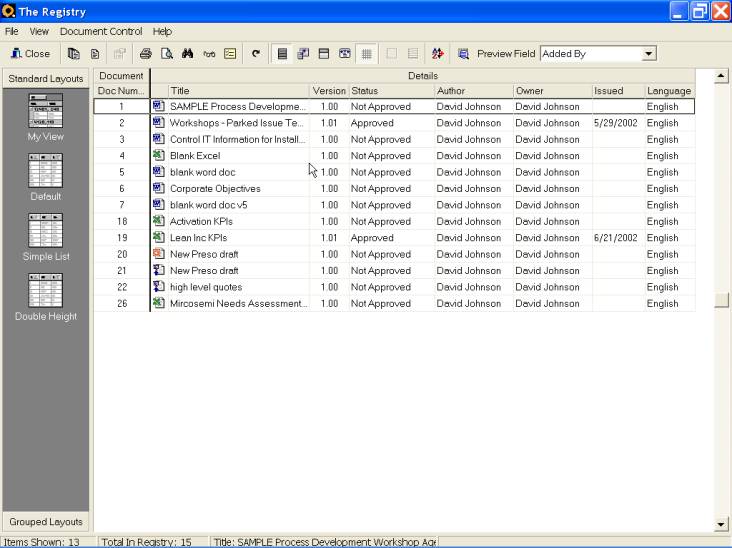Image resolution: width=732 pixels, height=548 pixels.
Task: Restore the Registry window size
Action: click(x=700, y=11)
